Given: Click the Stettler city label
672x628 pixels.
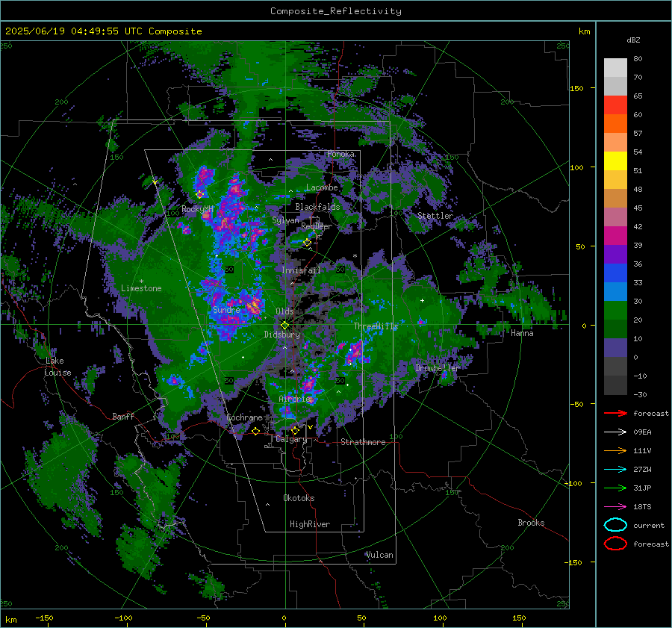Looking at the screenshot, I should tap(435, 216).
